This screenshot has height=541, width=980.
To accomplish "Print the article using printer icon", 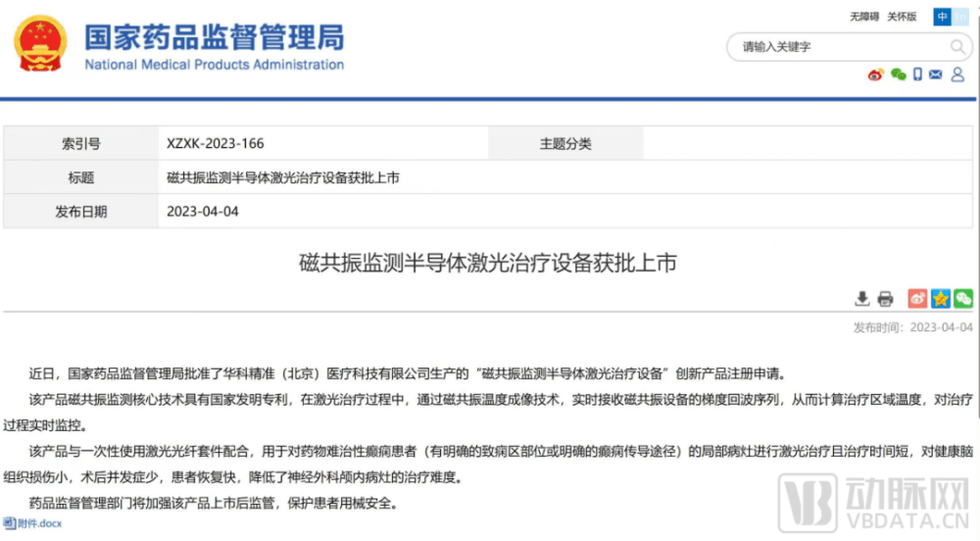I will 885,299.
